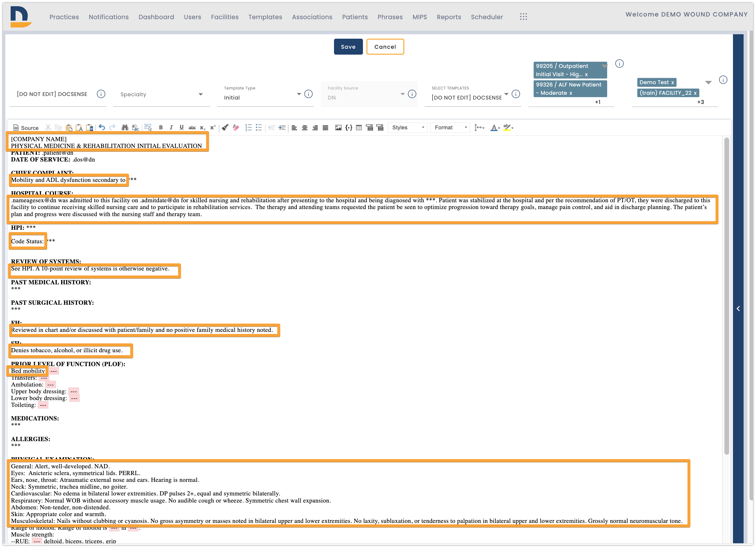This screenshot has height=548, width=756.
Task: Click info icon next to Template Type
Action: tap(309, 94)
